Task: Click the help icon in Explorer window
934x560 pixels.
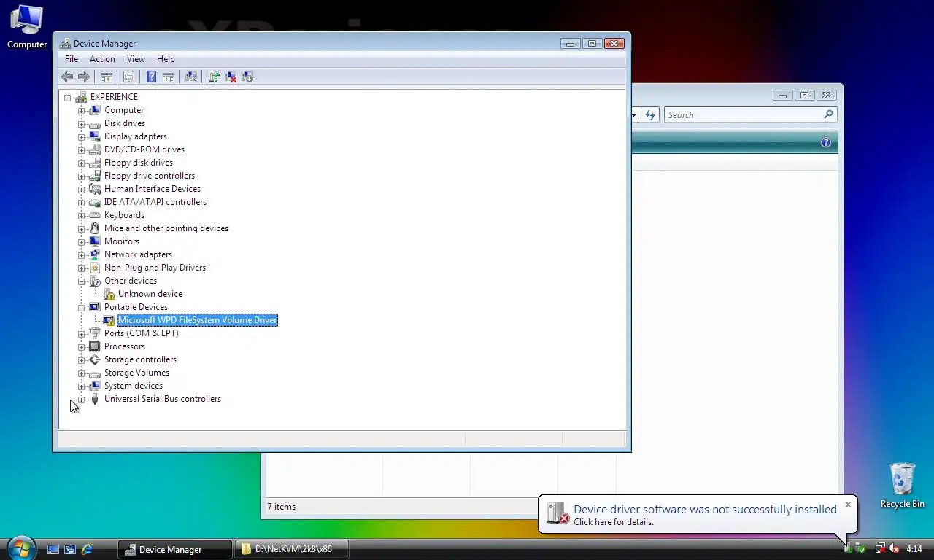Action: point(826,143)
